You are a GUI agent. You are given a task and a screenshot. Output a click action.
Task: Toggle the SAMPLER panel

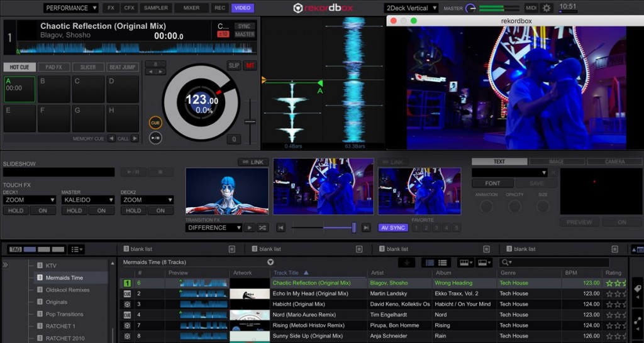point(156,8)
